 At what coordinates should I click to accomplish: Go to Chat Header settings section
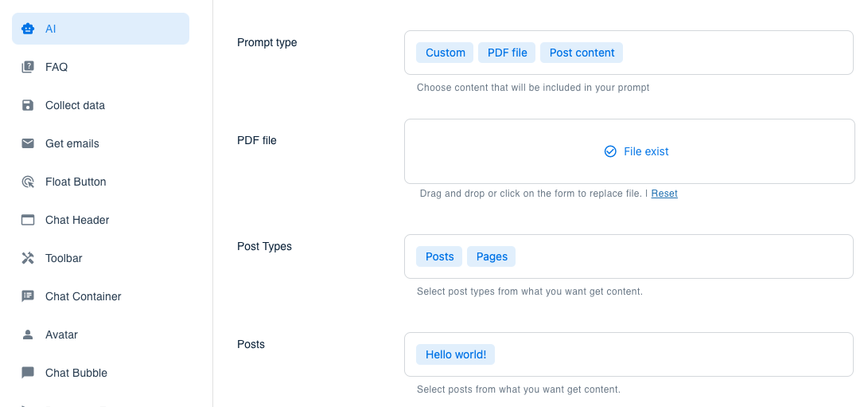[77, 220]
